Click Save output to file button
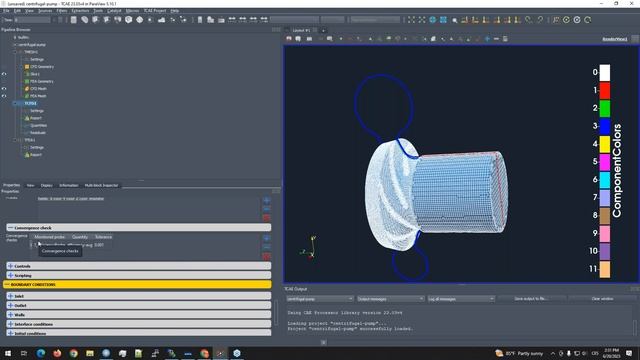 coord(531,299)
